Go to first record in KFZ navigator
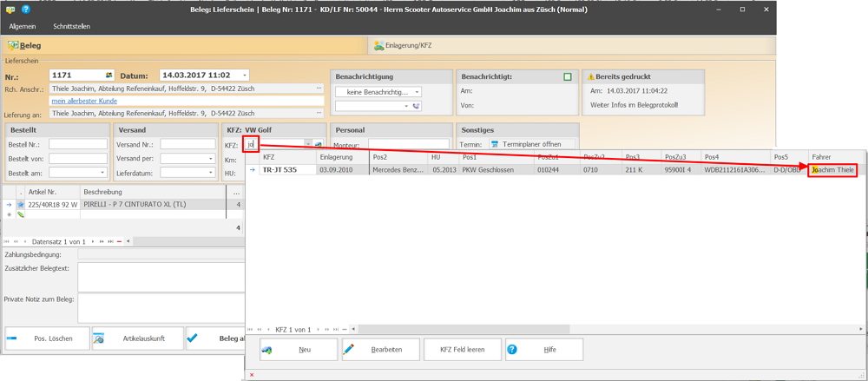This screenshot has width=868, height=381. [x=250, y=329]
